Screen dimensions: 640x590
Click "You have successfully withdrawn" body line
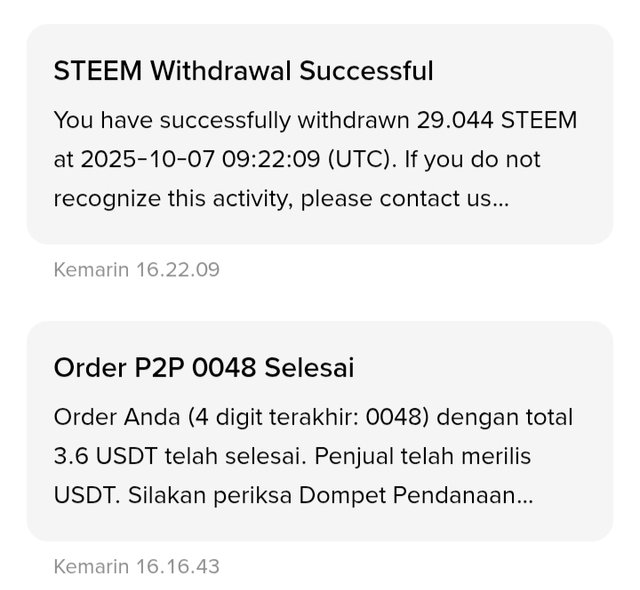tap(230, 121)
